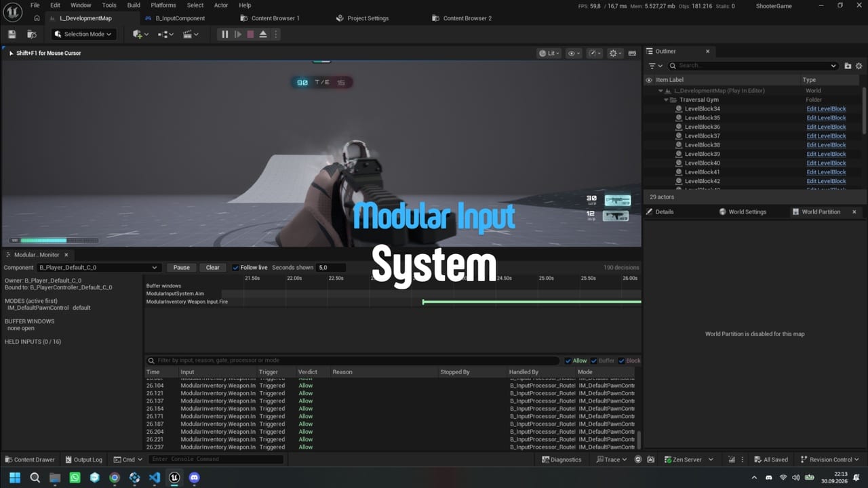Add a new folder in the Outliner
868x488 pixels.
click(x=848, y=66)
